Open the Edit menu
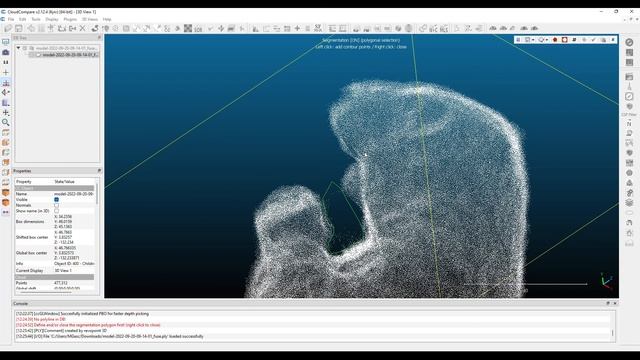The width and height of the screenshot is (640, 360). (x=22, y=19)
